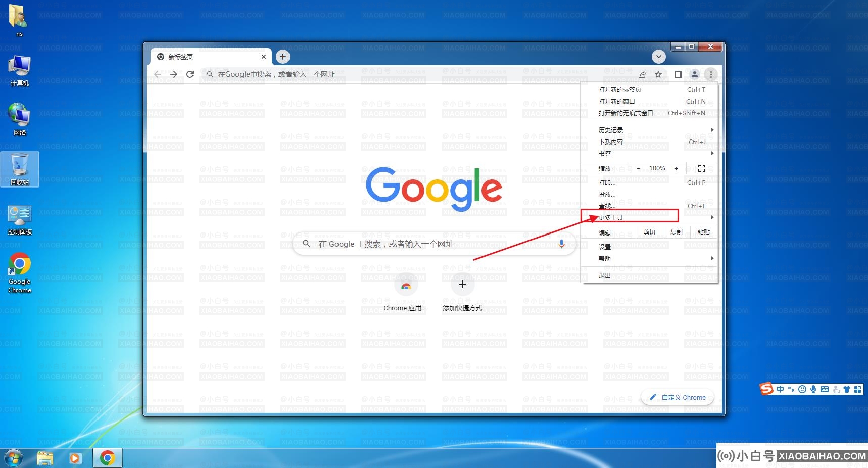This screenshot has width=868, height=468.
Task: Open the Windows Start button
Action: pyautogui.click(x=14, y=458)
